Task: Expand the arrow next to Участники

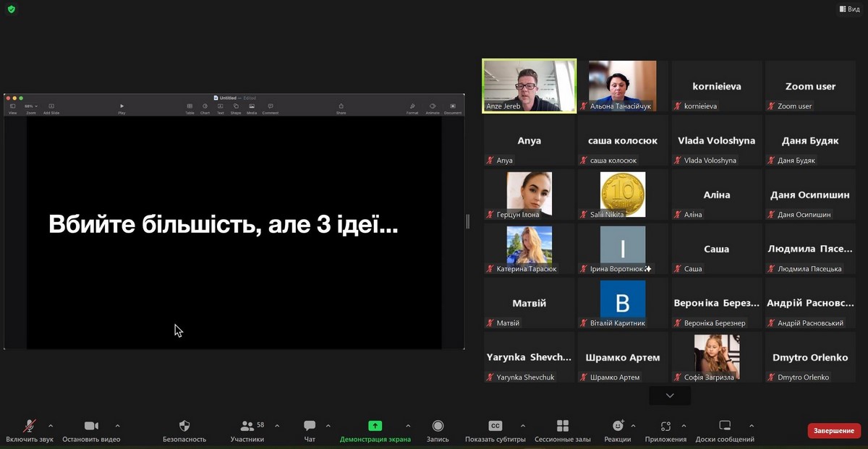Action: coord(277,426)
